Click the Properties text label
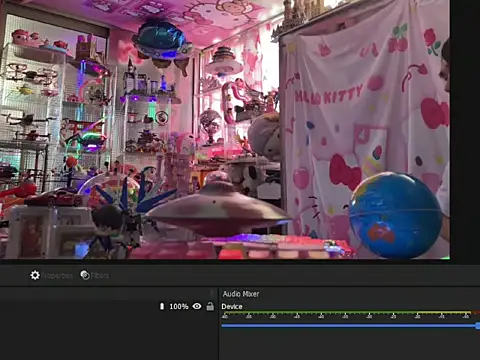Image resolution: width=480 pixels, height=360 pixels. click(57, 276)
